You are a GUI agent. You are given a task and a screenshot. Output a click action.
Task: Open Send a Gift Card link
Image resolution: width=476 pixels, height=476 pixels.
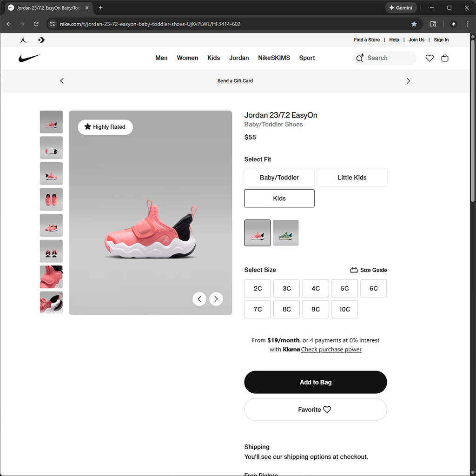235,81
